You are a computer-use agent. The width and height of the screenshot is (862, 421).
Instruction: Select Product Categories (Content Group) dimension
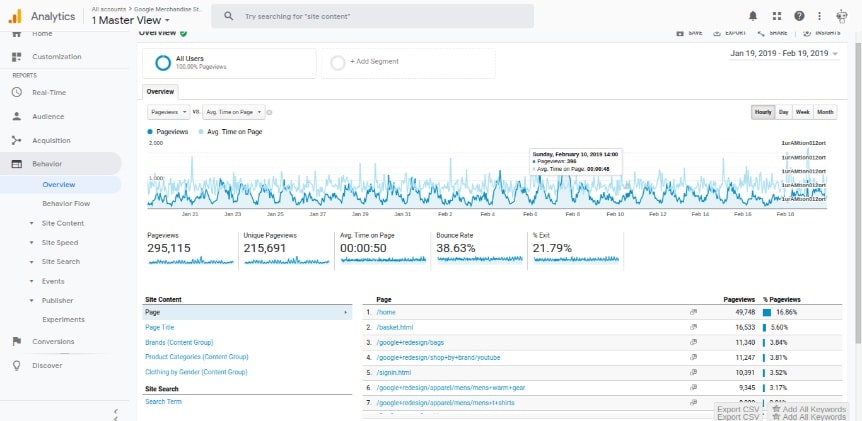point(197,357)
